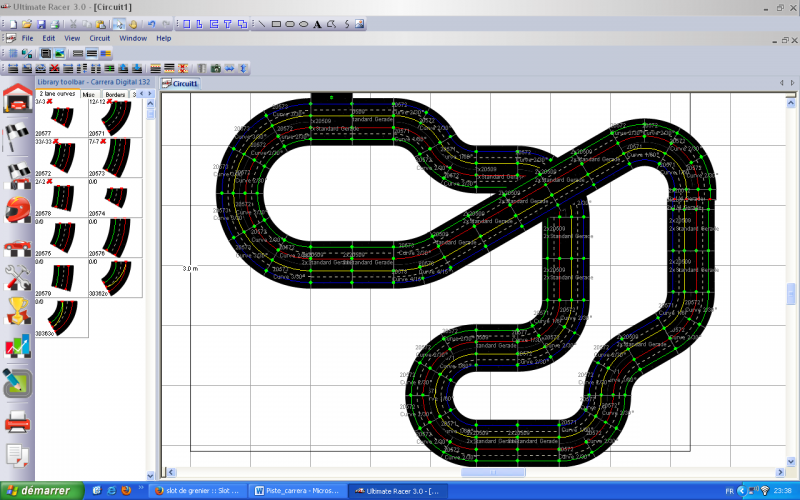Open the Window menu
Image resolution: width=800 pixels, height=500 pixels.
click(x=133, y=38)
